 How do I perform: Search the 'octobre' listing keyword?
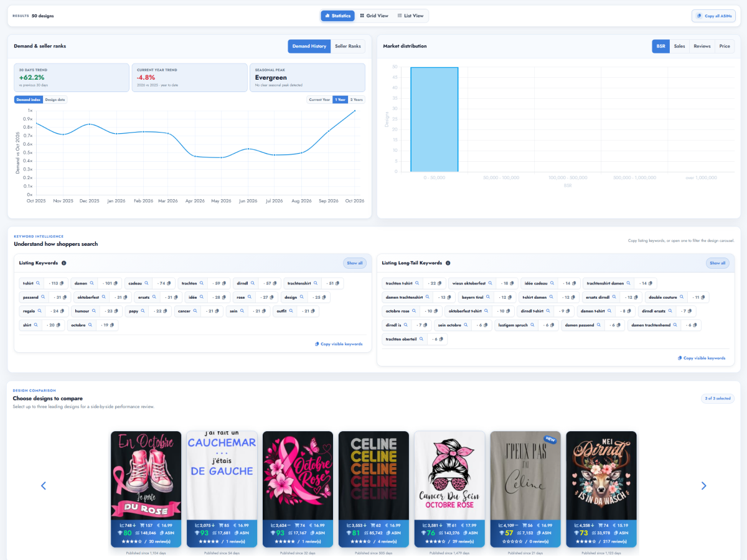click(x=90, y=325)
